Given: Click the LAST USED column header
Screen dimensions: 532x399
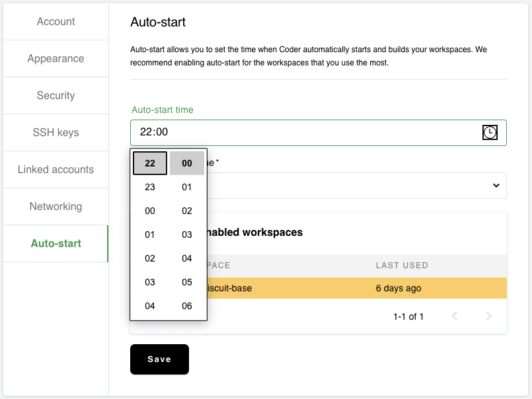Looking at the screenshot, I should point(401,266).
